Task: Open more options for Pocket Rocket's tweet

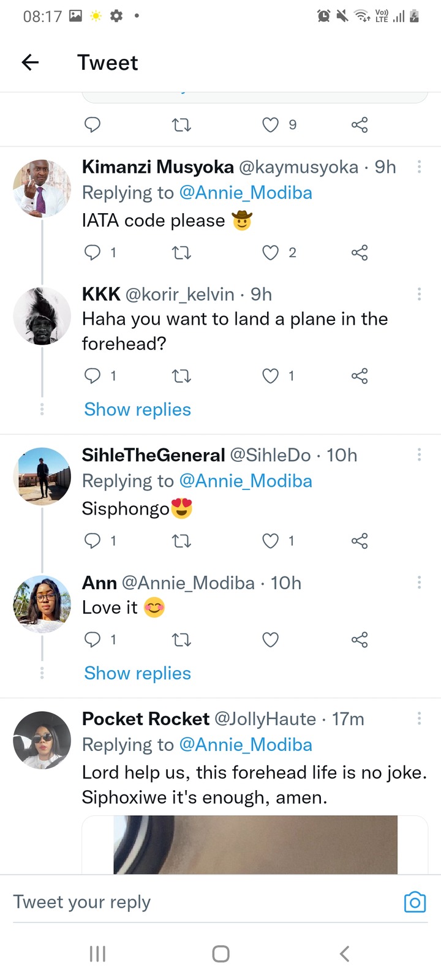Action: click(419, 718)
